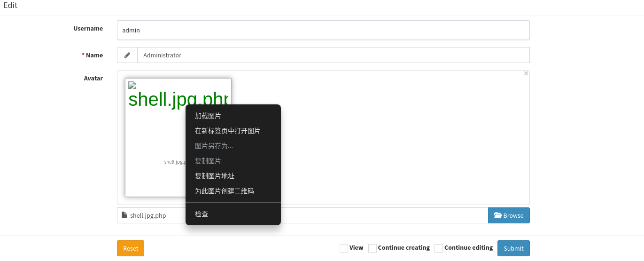Click the Name field with Administrator
Viewport: 644px width, 261px height.
(x=334, y=55)
